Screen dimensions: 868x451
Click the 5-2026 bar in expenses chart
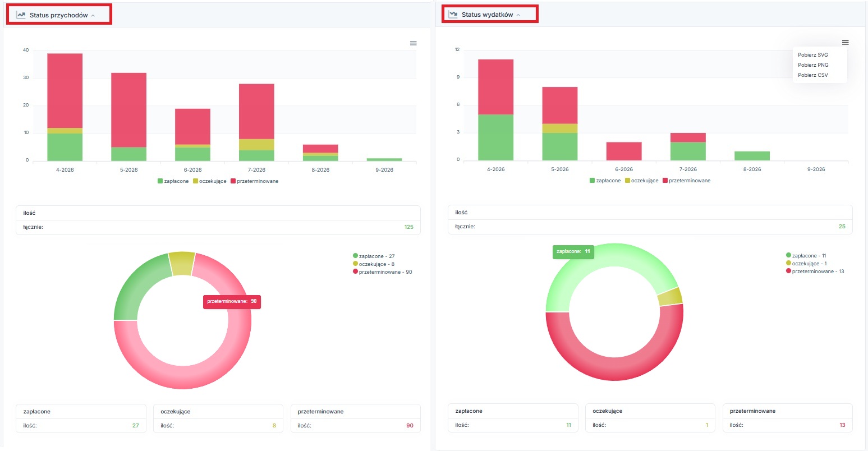[x=559, y=123]
